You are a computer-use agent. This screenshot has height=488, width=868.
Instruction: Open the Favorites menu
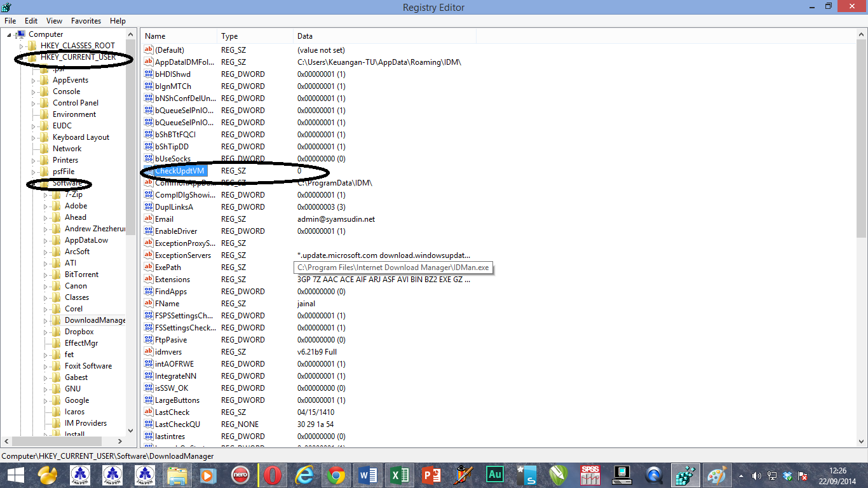[86, 20]
